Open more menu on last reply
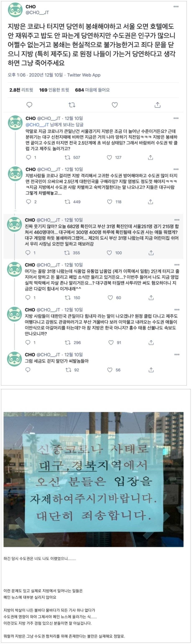This screenshot has width=192, height=644. pos(177,355)
